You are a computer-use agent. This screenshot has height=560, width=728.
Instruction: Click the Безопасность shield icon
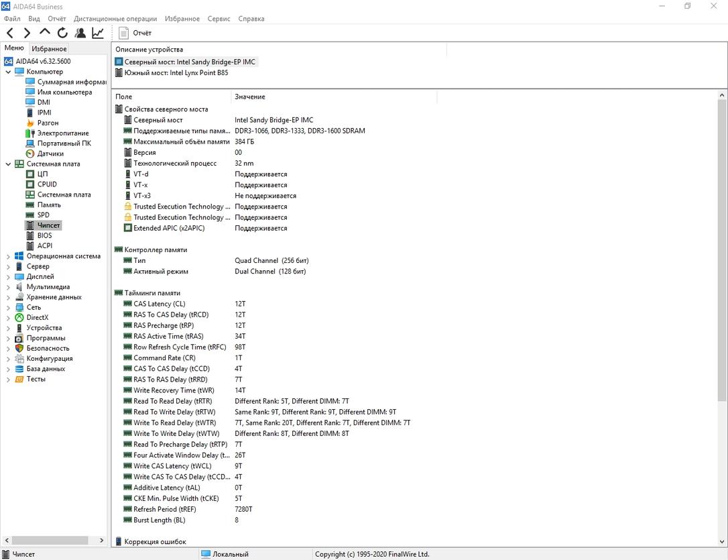point(19,348)
